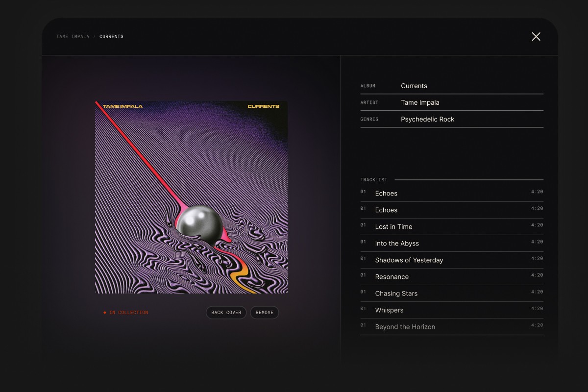Open the Genres field showing Psychedelic Rock
Screen dimensions: 588x392
[x=428, y=119]
